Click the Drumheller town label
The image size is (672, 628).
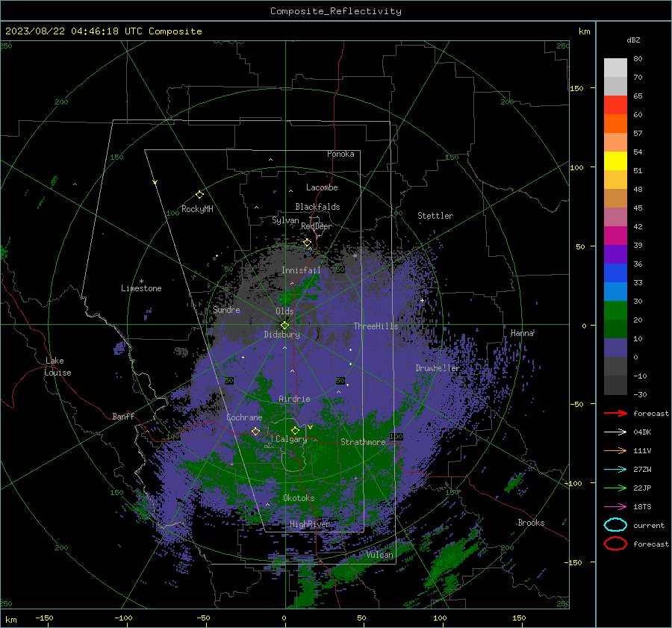coord(438,368)
